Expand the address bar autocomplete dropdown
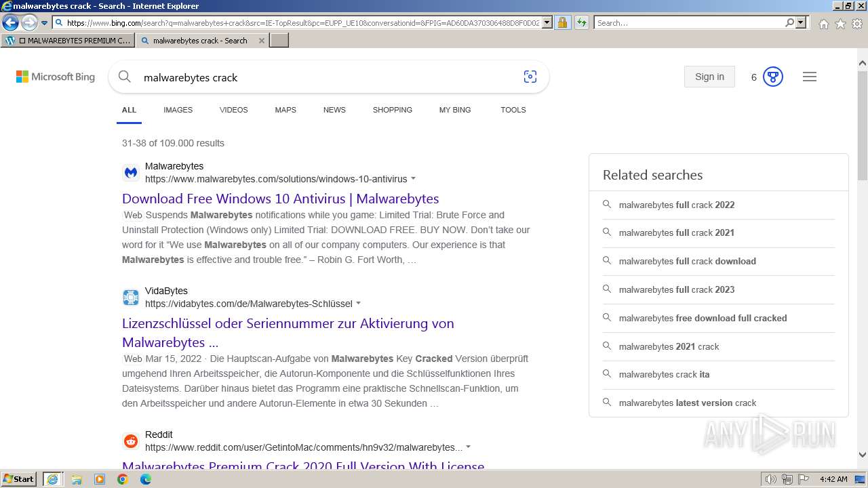 [x=547, y=23]
